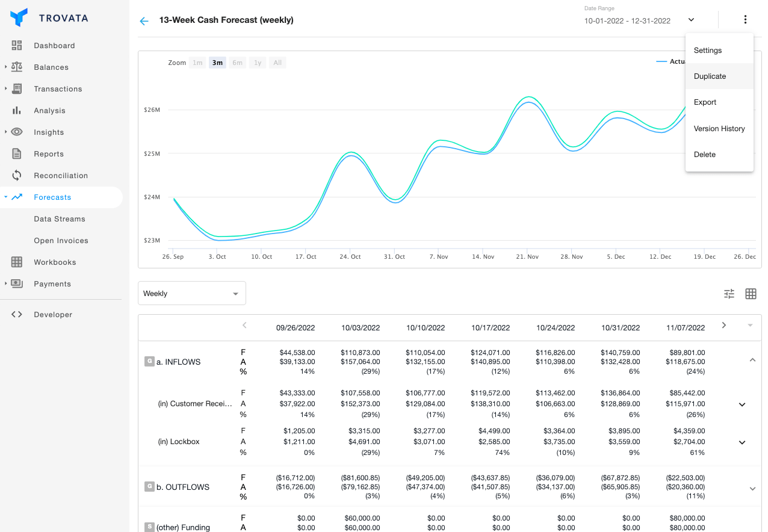Viewport: 768px width, 532px height.
Task: Select the Workbooks grid icon
Action: [17, 262]
